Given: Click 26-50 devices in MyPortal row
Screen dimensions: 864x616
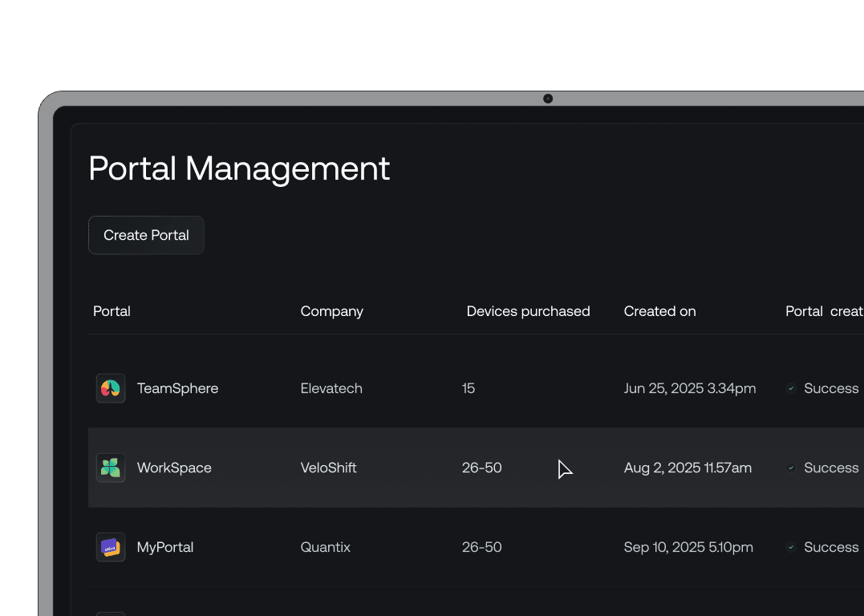Looking at the screenshot, I should click(x=481, y=547).
